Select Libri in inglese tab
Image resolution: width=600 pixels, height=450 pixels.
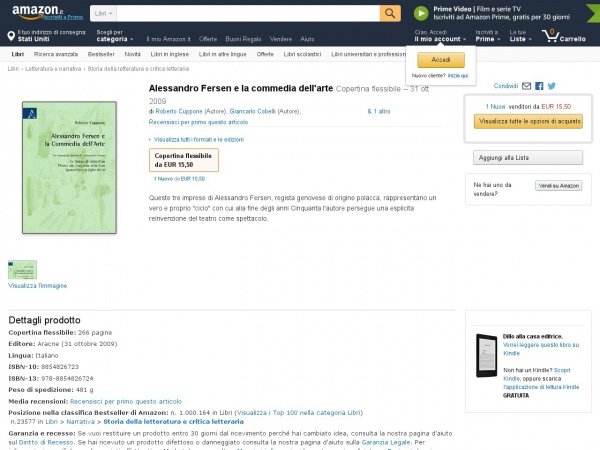pyautogui.click(x=170, y=54)
